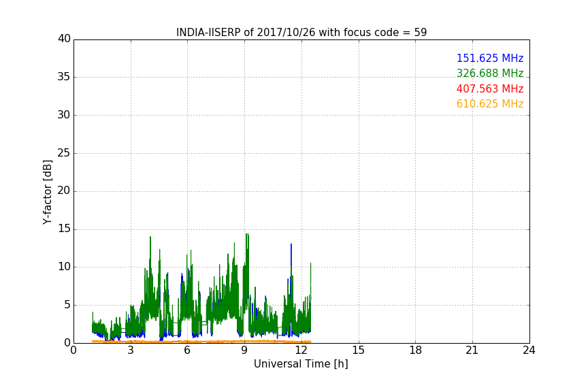Select the 326.688 MHz legend label
This screenshot has width=588, height=392.
pyautogui.click(x=490, y=73)
